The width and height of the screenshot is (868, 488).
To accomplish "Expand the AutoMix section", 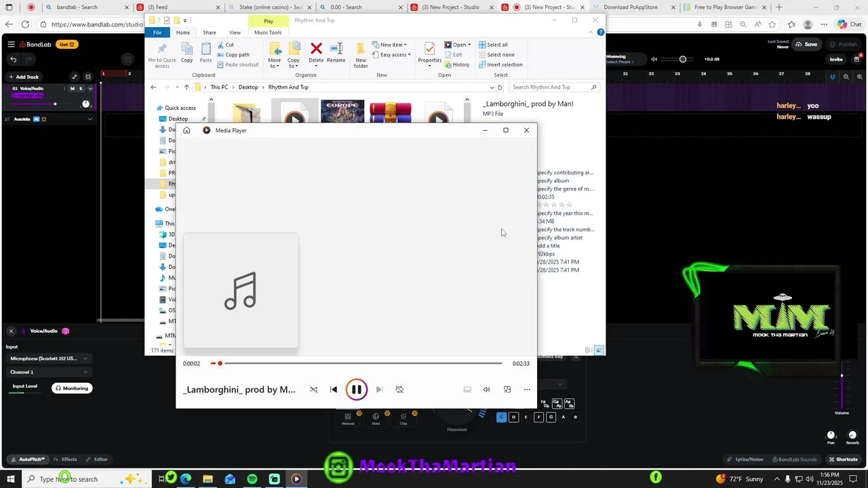I will pos(90,119).
